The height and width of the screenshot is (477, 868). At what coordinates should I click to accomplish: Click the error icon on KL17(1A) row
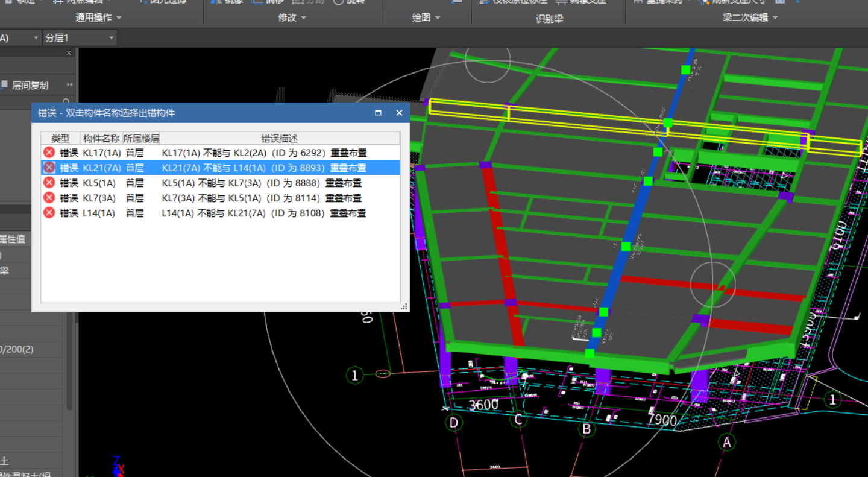[49, 153]
